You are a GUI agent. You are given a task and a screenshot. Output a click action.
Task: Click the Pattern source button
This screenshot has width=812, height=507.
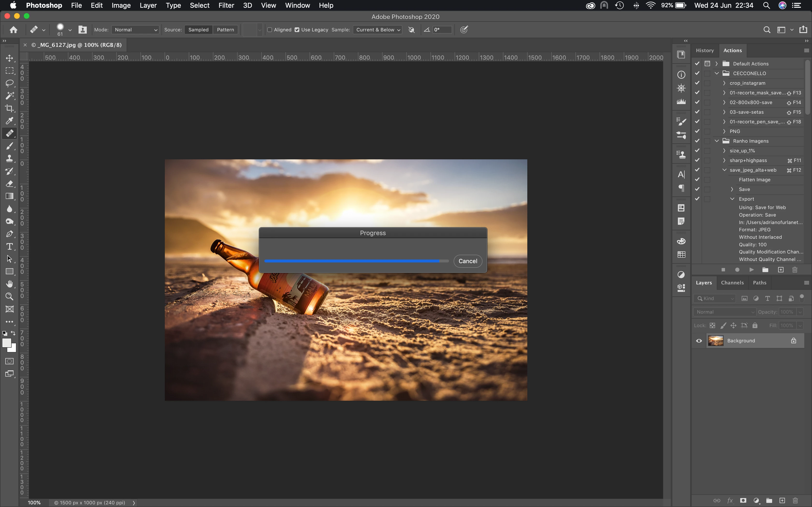coord(225,29)
